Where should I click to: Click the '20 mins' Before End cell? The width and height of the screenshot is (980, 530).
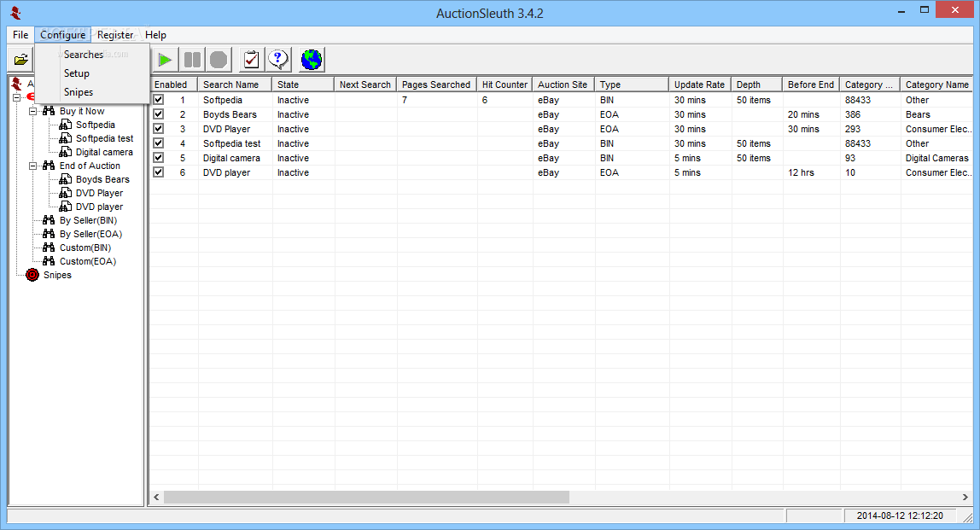[803, 114]
